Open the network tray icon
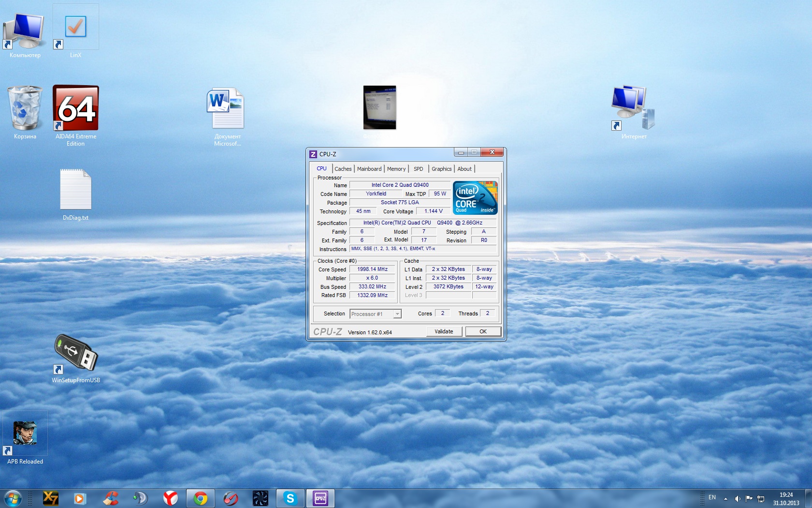 pos(760,499)
